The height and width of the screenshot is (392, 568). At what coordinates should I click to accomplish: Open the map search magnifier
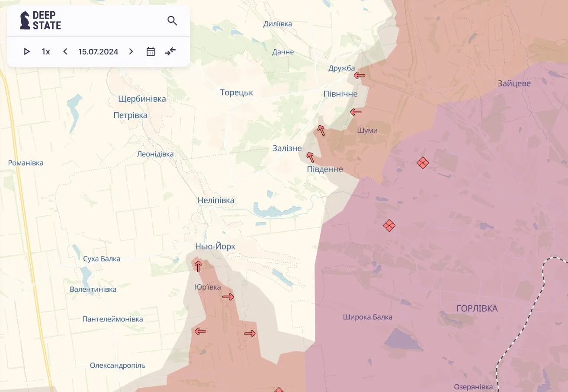tap(172, 21)
